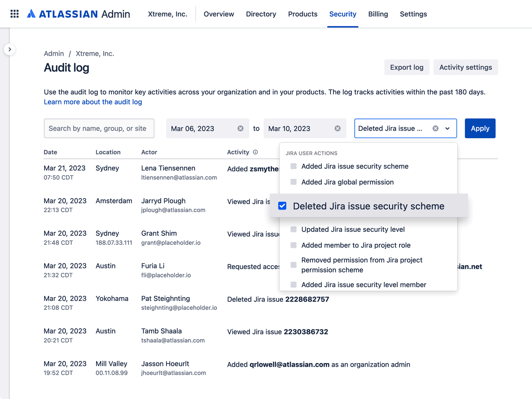Enable Updated Jira issue security level filter
532x399 pixels.
[293, 229]
